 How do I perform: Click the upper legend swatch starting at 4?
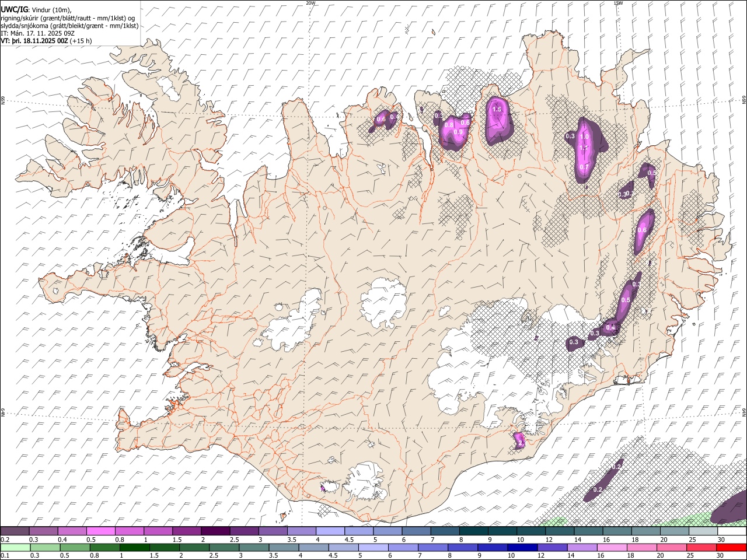click(330, 531)
